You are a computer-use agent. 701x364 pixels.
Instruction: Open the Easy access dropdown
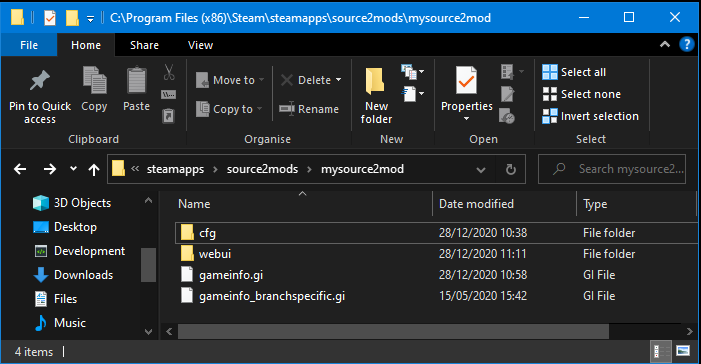coord(412,94)
